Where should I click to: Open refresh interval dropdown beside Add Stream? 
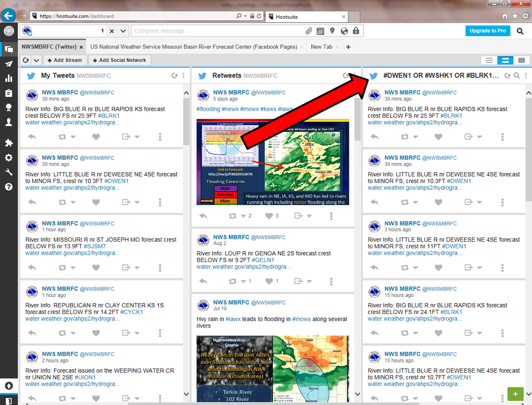tap(36, 60)
